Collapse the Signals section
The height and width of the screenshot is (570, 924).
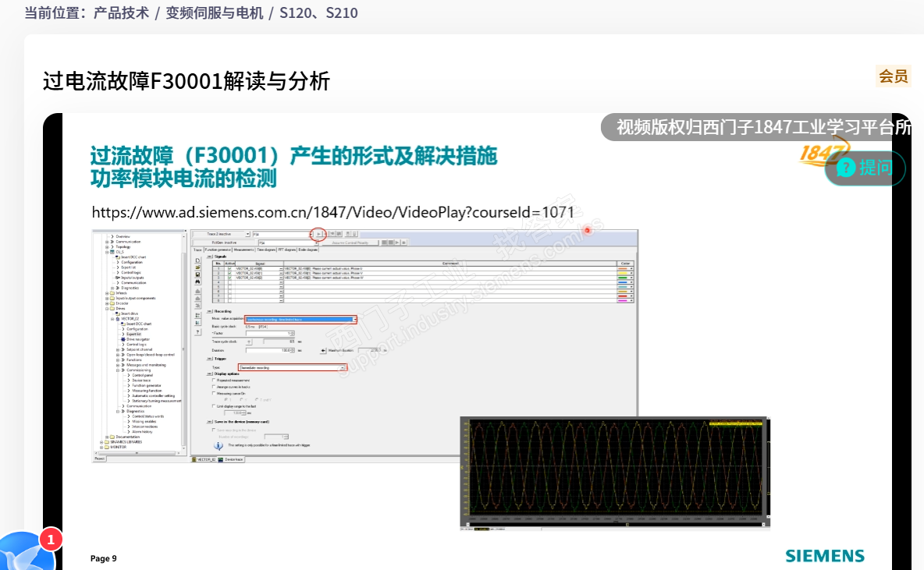click(210, 257)
